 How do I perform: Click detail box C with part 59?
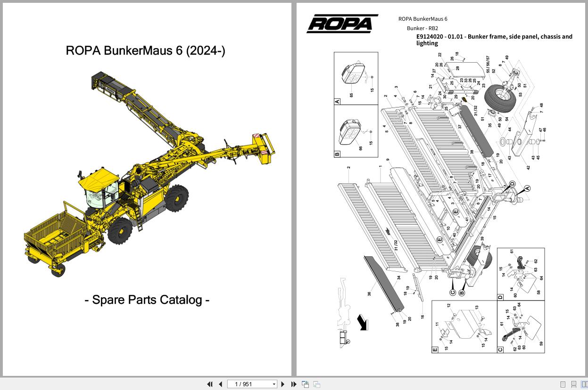tap(521, 326)
